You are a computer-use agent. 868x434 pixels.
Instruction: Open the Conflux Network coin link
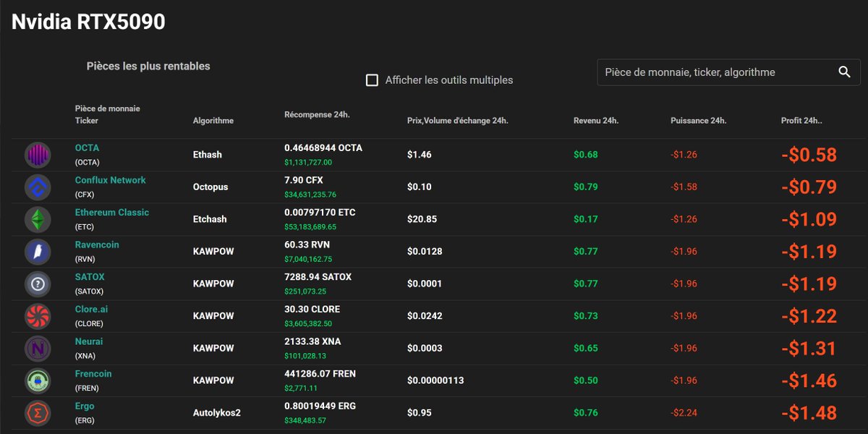(110, 180)
